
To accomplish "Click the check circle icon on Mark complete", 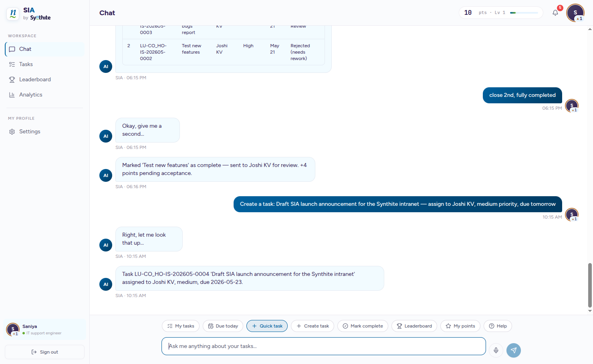I will pyautogui.click(x=345, y=326).
